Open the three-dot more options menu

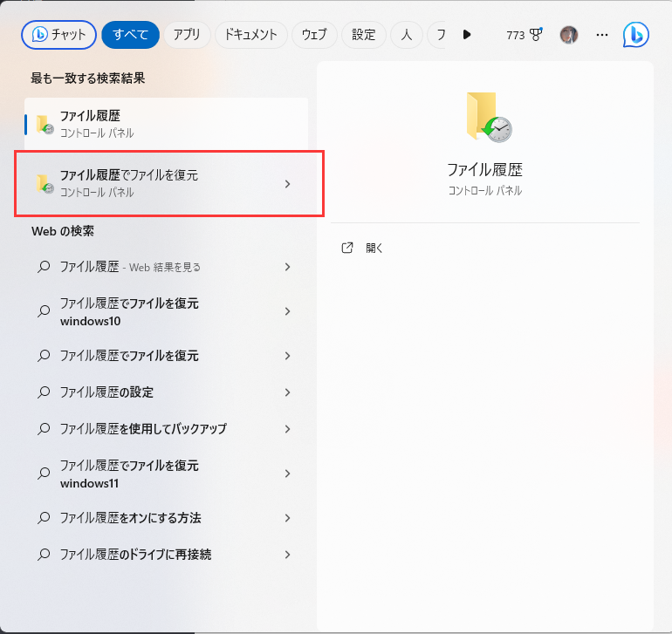point(601,35)
